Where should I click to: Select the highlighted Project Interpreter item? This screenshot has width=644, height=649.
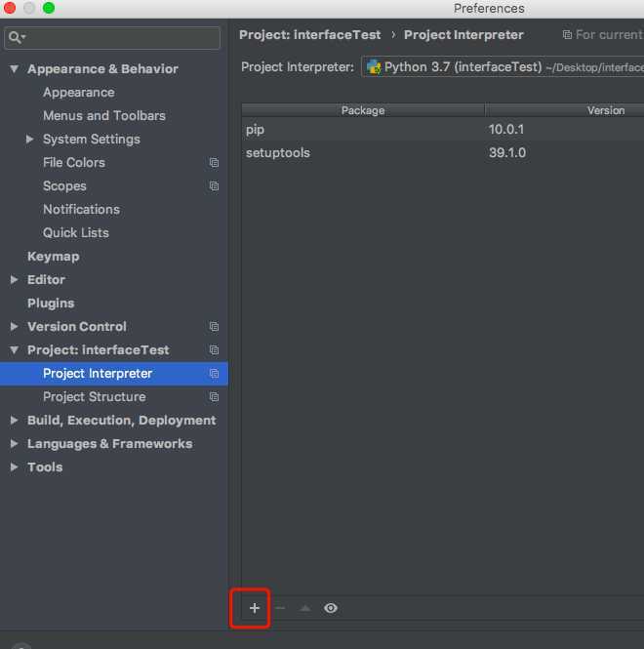[114, 374]
